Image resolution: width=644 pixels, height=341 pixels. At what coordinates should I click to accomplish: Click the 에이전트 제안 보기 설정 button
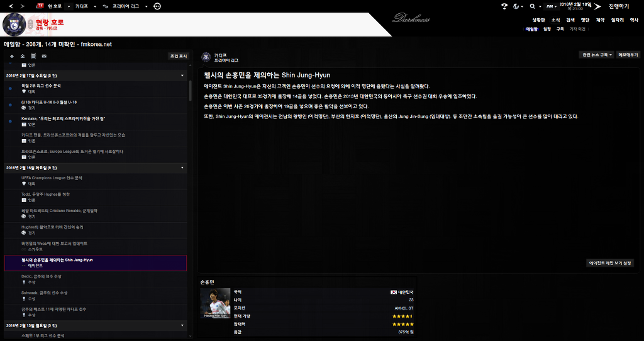(610, 263)
